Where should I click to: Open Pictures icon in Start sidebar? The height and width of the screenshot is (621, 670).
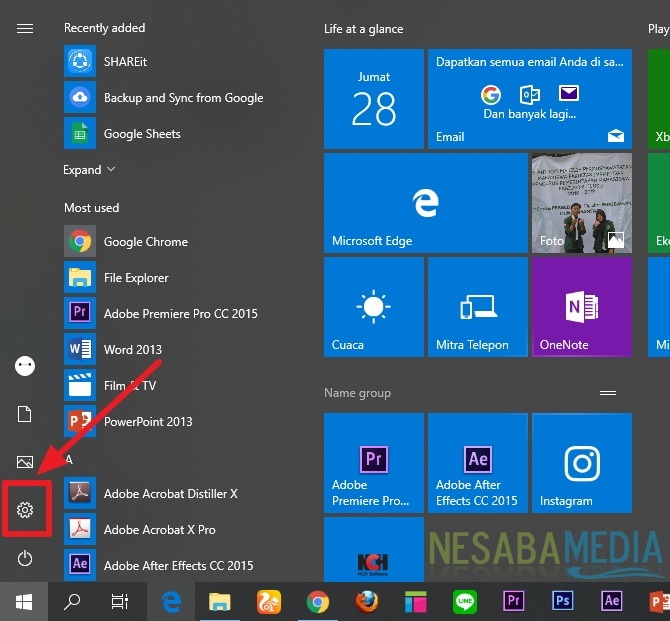25,462
